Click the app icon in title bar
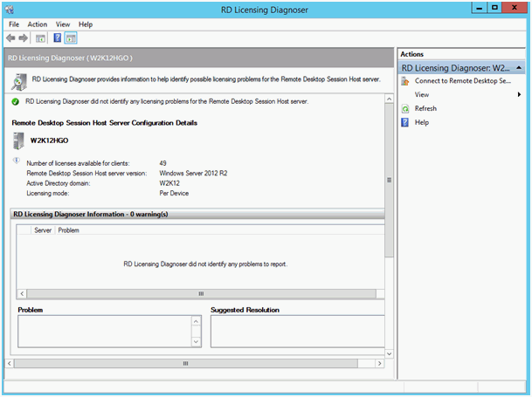The height and width of the screenshot is (397, 532). [x=10, y=9]
